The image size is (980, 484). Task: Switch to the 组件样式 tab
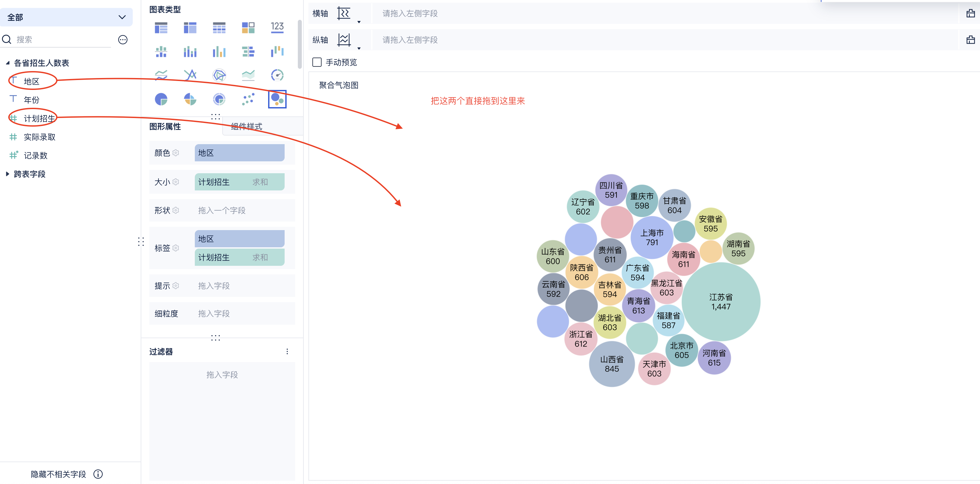click(x=247, y=126)
